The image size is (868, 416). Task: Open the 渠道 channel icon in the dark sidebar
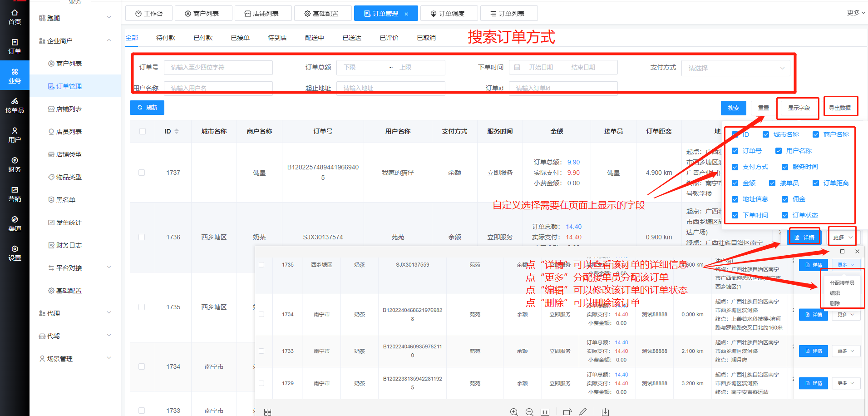(15, 223)
